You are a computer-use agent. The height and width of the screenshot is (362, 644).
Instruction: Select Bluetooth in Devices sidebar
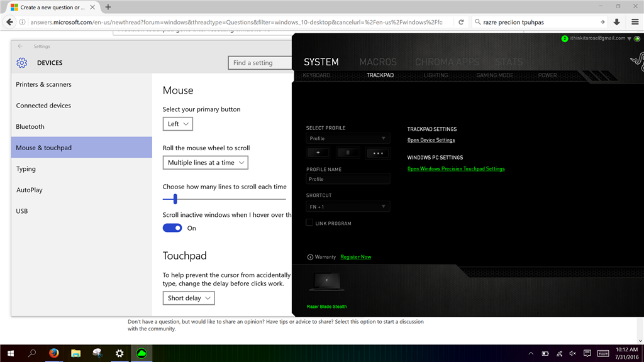[x=82, y=126]
